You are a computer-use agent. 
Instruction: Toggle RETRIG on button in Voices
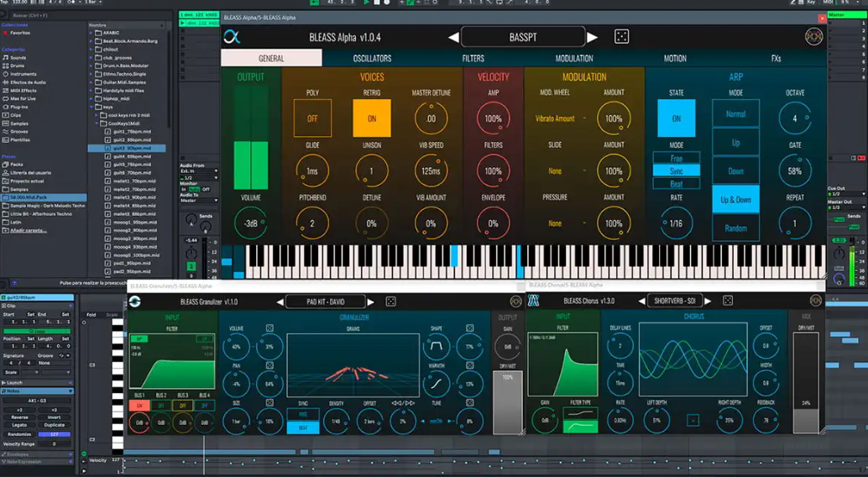[x=371, y=118]
